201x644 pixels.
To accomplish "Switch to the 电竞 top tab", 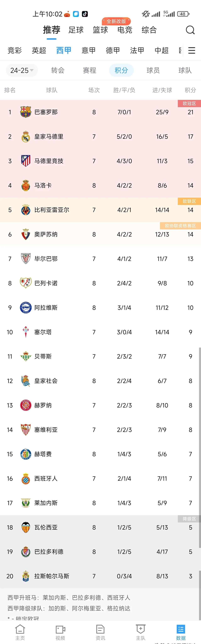I will pyautogui.click(x=125, y=30).
